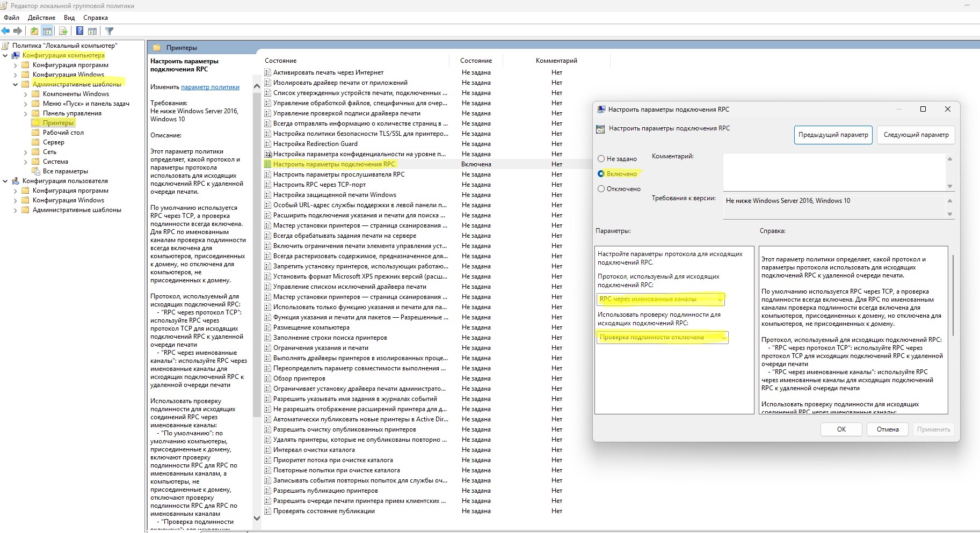This screenshot has width=980, height=533.
Task: Open the RPC через именованные каналы dropdown
Action: 662,299
